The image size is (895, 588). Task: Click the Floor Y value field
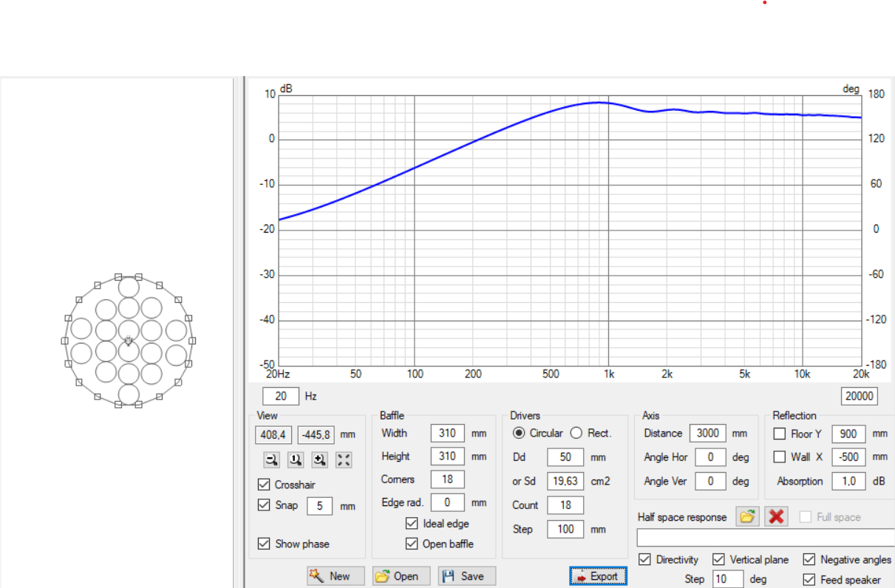848,434
